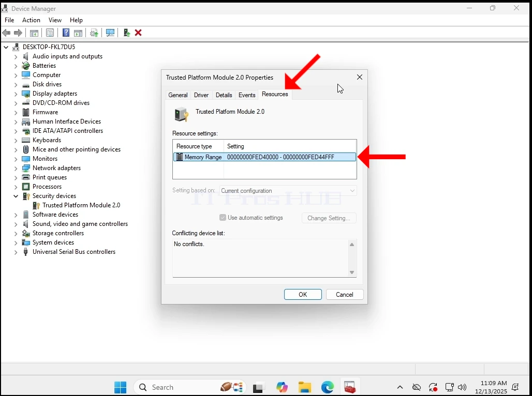This screenshot has height=396, width=532.
Task: Click the show/hide console tree toolbar icon
Action: click(x=34, y=33)
